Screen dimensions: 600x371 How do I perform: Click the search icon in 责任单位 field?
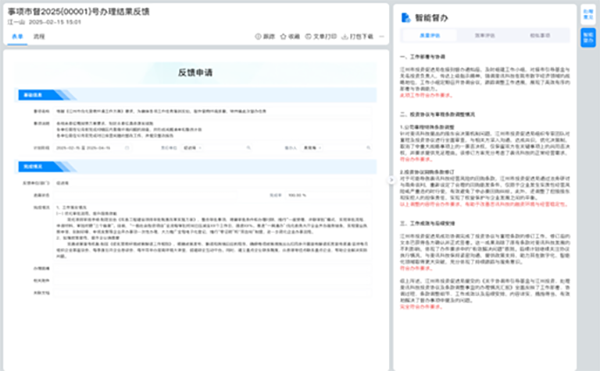248,148
